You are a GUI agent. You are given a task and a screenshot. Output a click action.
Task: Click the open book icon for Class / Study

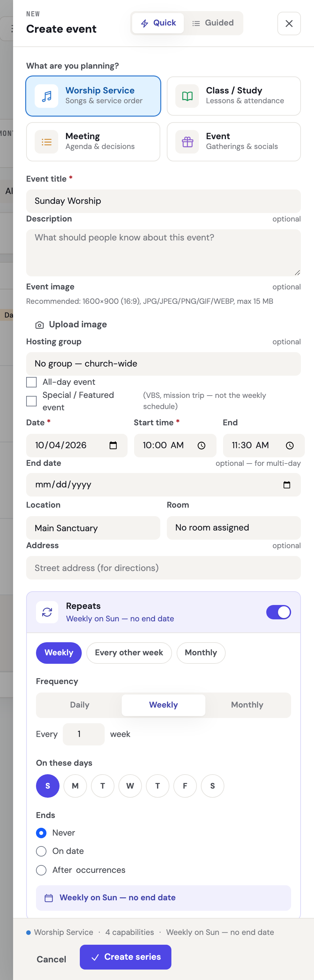coord(187,96)
